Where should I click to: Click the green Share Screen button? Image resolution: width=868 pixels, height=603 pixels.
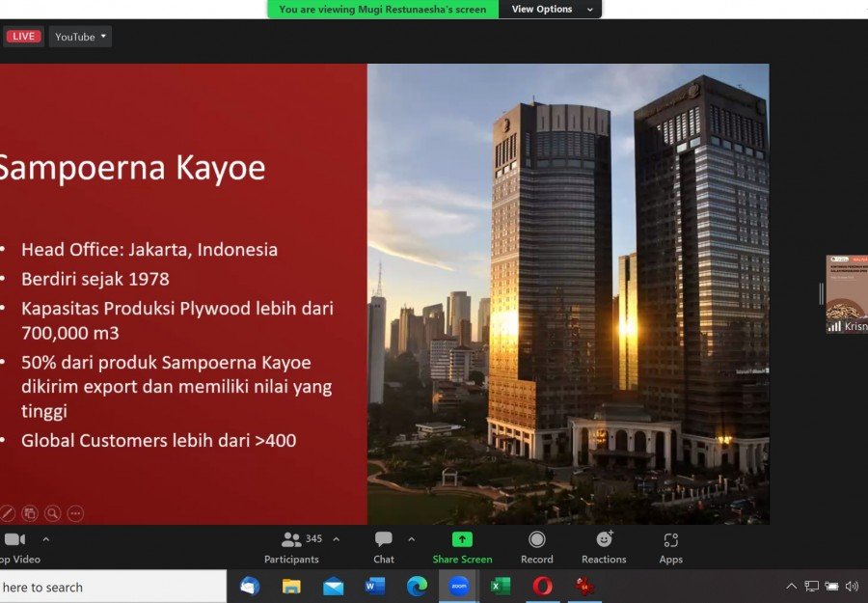point(462,548)
